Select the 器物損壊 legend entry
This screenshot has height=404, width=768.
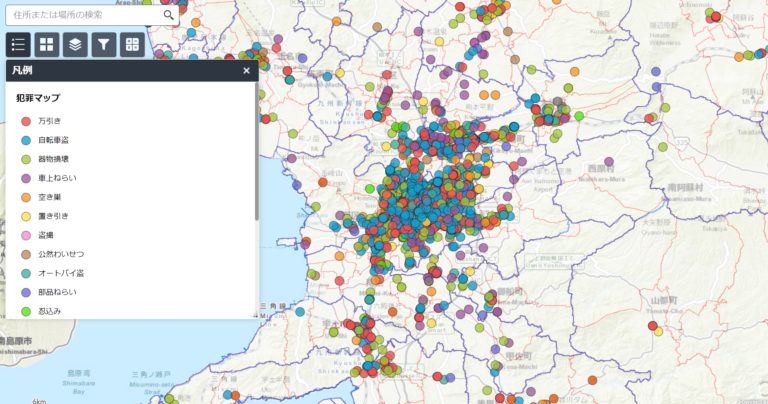(53, 159)
